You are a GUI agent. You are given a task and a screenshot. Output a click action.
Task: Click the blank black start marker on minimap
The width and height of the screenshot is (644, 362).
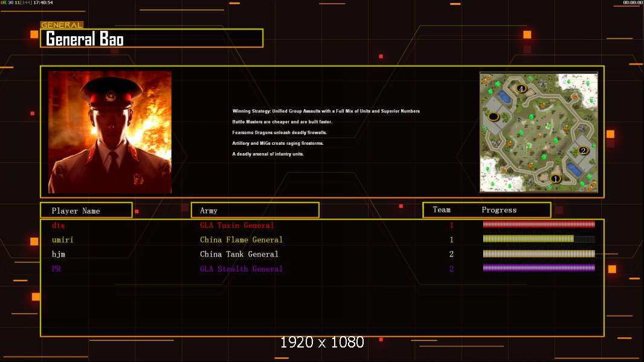494,117
